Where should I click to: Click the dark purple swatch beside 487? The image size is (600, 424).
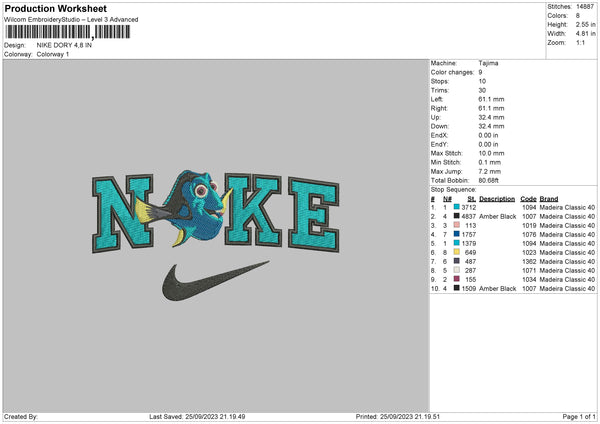pyautogui.click(x=456, y=261)
